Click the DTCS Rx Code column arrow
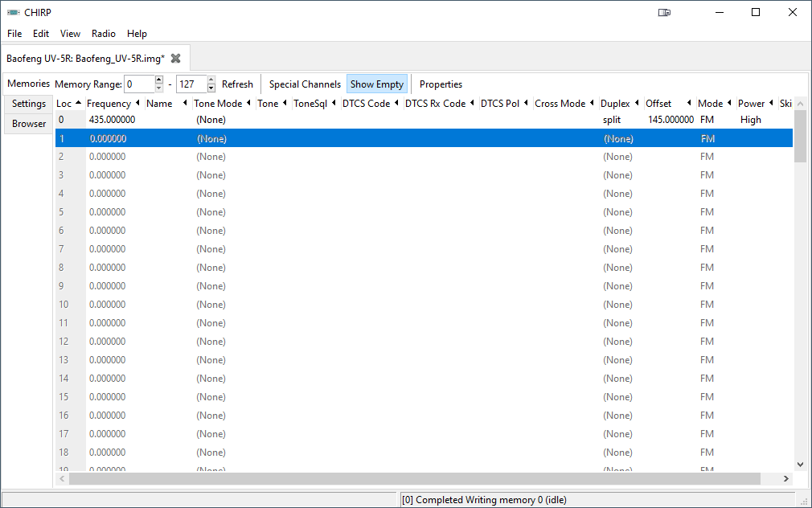The height and width of the screenshot is (508, 812). [x=472, y=103]
